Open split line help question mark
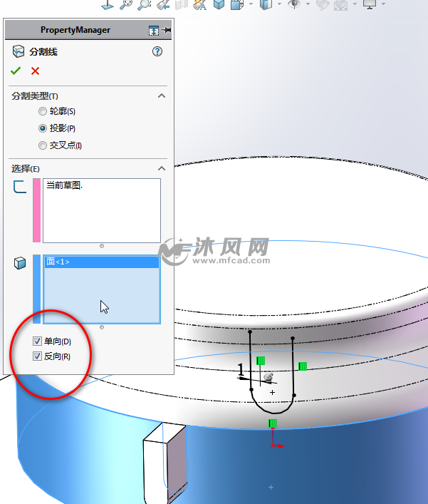 pyautogui.click(x=157, y=51)
